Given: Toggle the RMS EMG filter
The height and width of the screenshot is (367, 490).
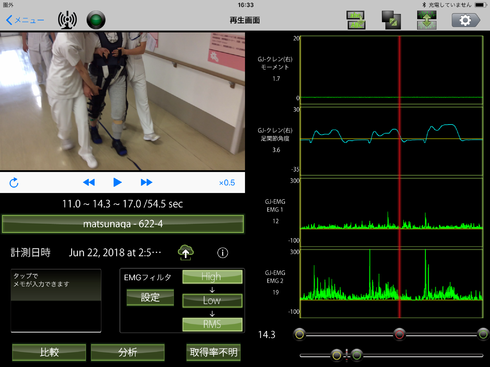Looking at the screenshot, I should [x=212, y=324].
